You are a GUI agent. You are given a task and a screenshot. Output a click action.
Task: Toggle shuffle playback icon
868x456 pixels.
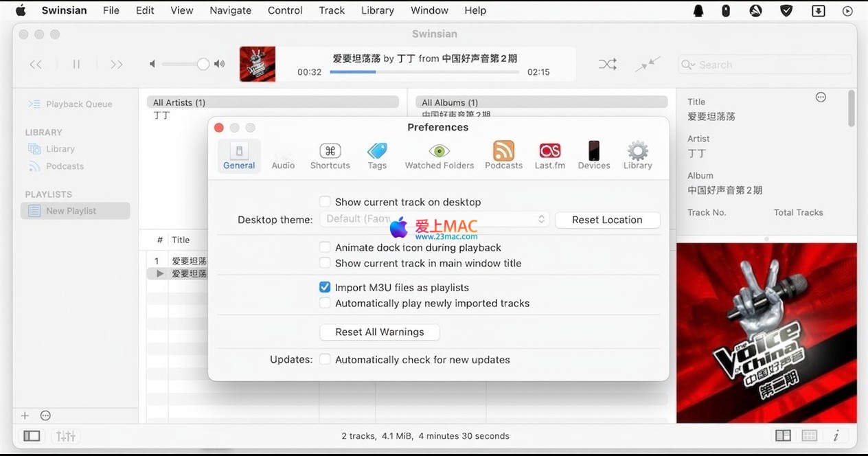pos(607,65)
